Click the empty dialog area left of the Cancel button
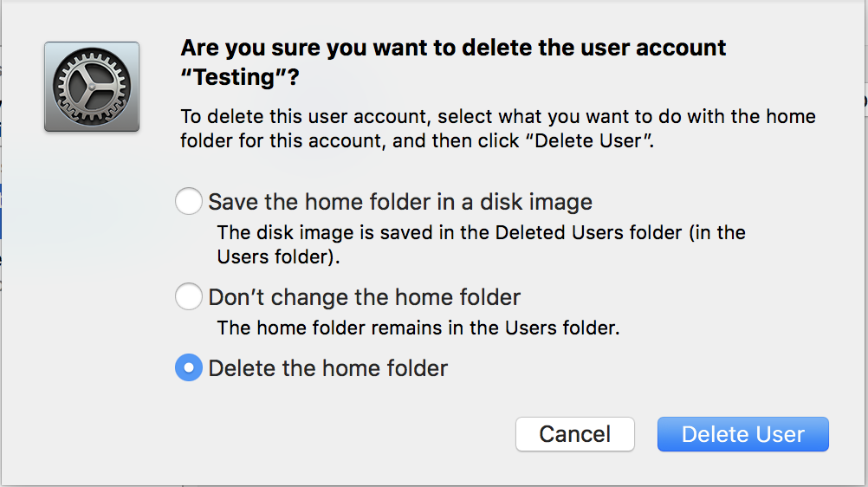The height and width of the screenshot is (487, 868). click(x=347, y=434)
